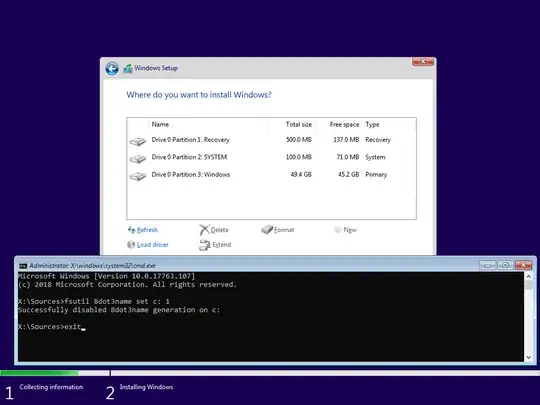Go back with the blue arrow button
This screenshot has height=405, width=540.
tap(112, 69)
